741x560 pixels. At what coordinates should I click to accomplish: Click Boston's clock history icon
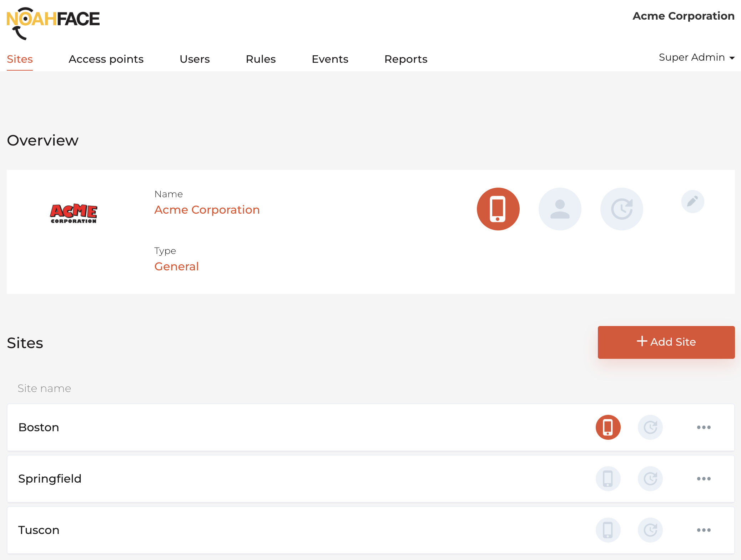(650, 427)
